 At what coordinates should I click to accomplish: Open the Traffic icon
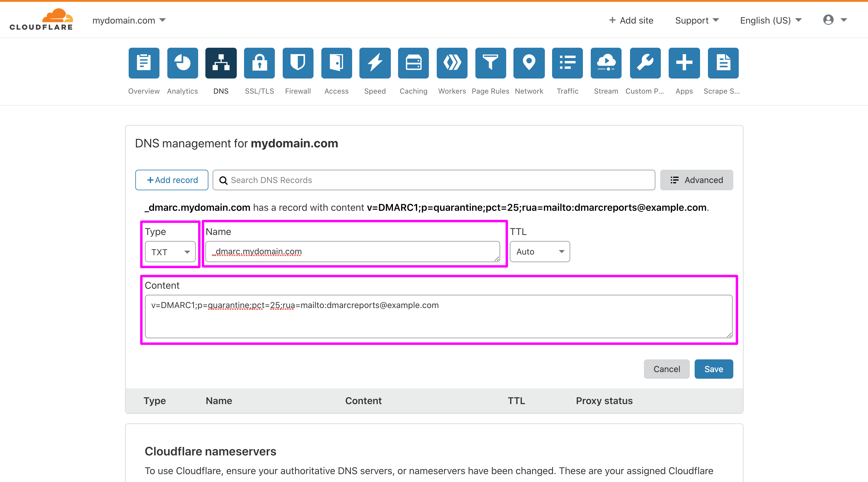(567, 63)
